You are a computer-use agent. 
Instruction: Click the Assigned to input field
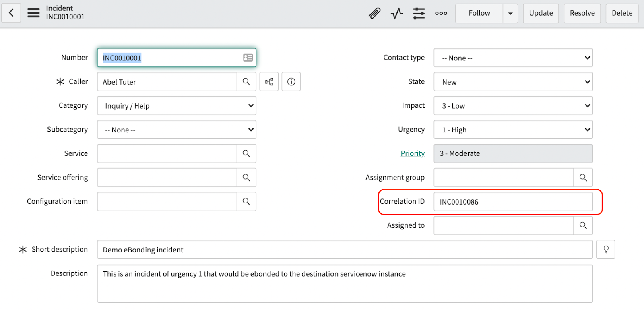point(504,225)
